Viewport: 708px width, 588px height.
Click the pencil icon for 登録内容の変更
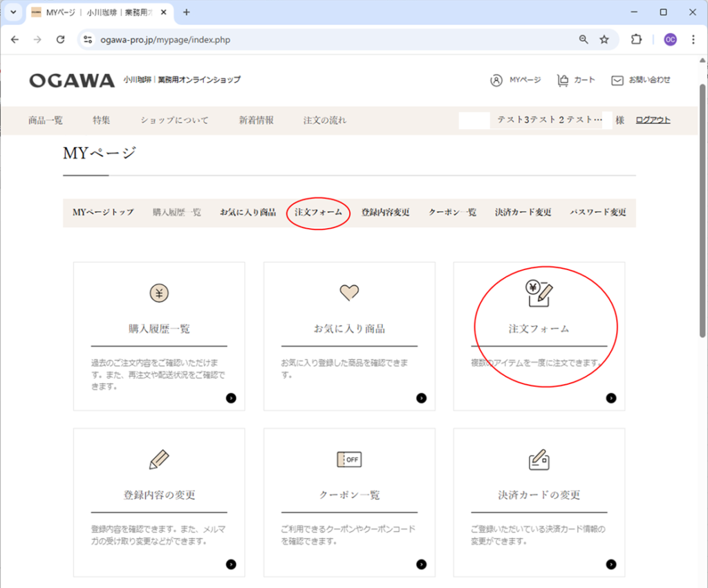pyautogui.click(x=159, y=459)
